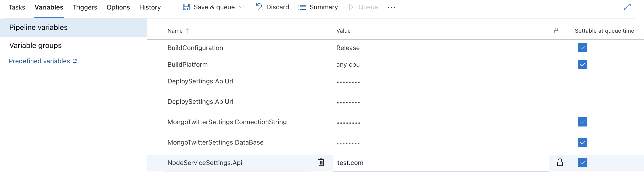Click the Discard undo arrow icon

259,7
